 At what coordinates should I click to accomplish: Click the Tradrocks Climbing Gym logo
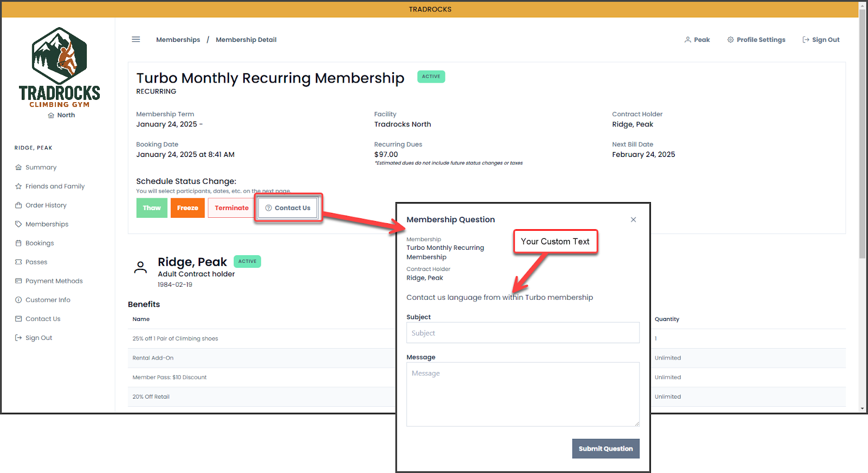click(x=59, y=67)
